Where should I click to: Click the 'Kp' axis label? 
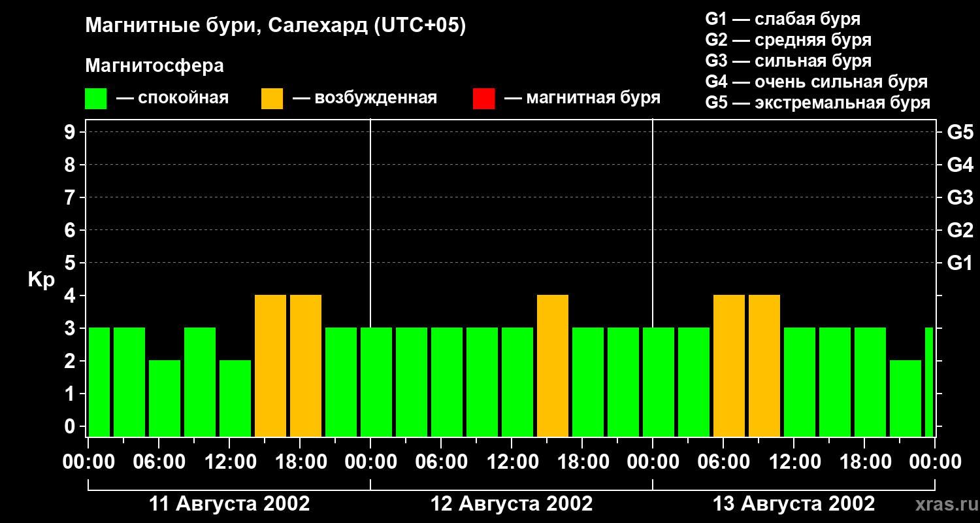click(x=41, y=280)
